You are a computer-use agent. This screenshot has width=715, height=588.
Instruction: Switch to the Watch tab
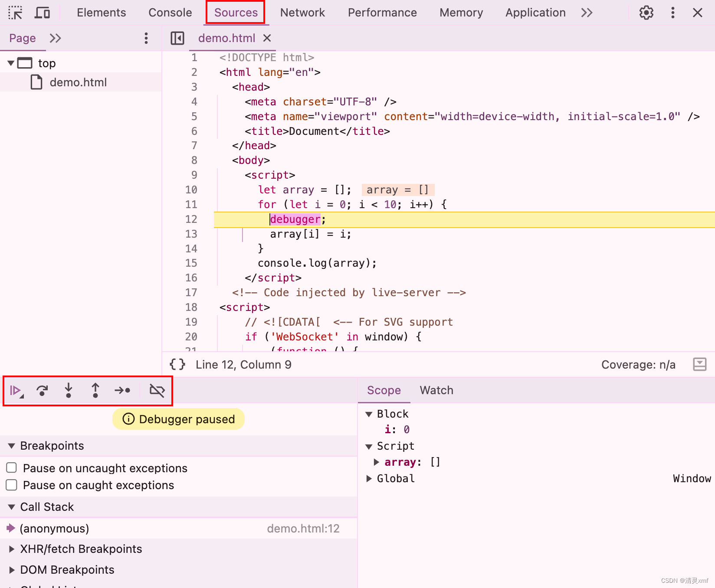436,390
